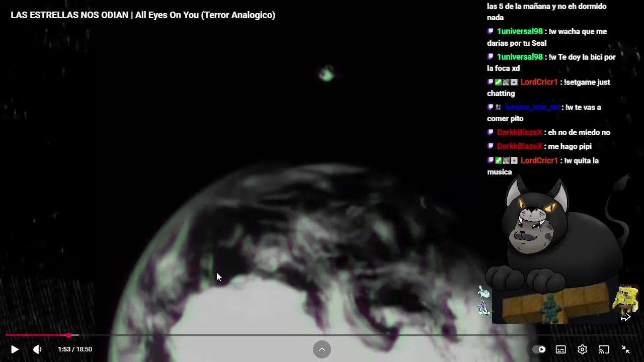Viewport: 644px width, 362px height.
Task: Click username 1universal98 on 'Te doy la bici'
Action: tap(520, 57)
